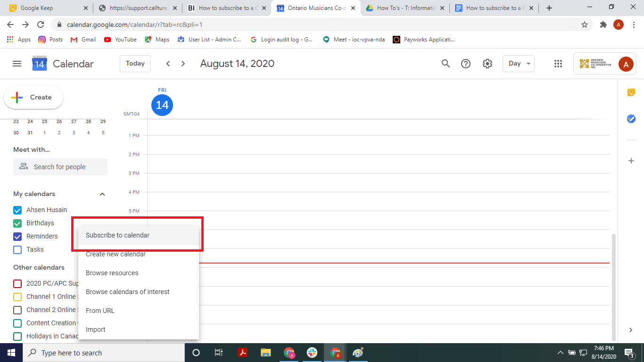
Task: Collapse the My calendars section
Action: [x=102, y=194]
